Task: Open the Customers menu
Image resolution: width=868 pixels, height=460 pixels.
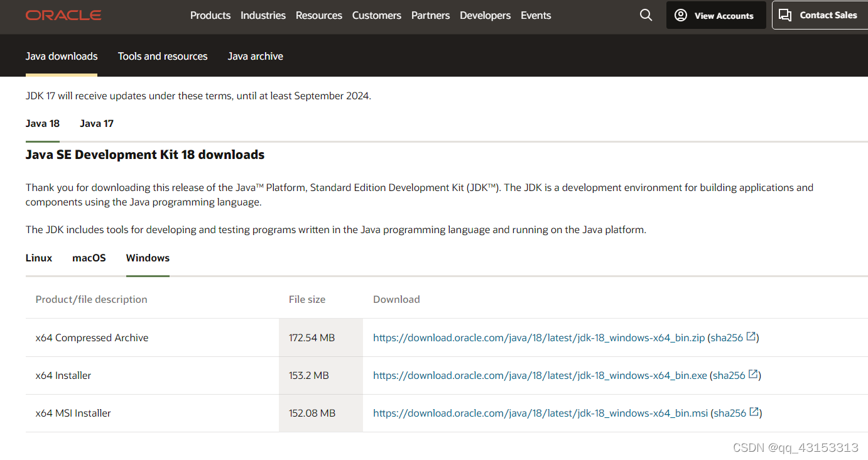Action: (377, 15)
